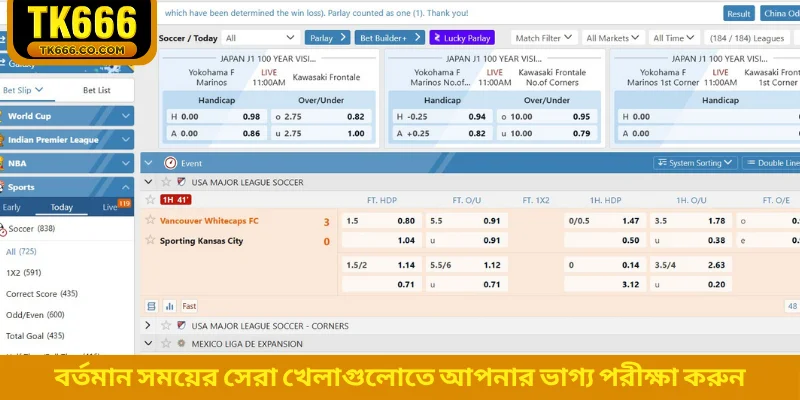Click the Result button

[739, 13]
